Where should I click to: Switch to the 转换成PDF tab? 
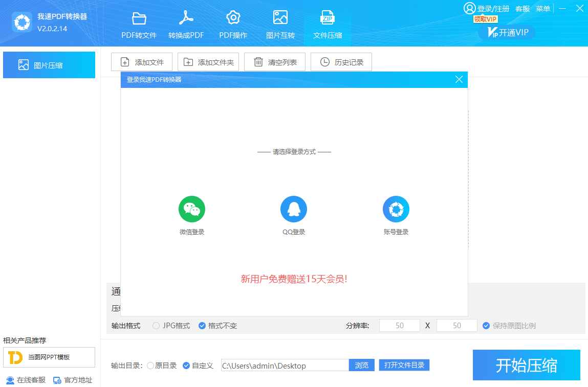click(186, 25)
